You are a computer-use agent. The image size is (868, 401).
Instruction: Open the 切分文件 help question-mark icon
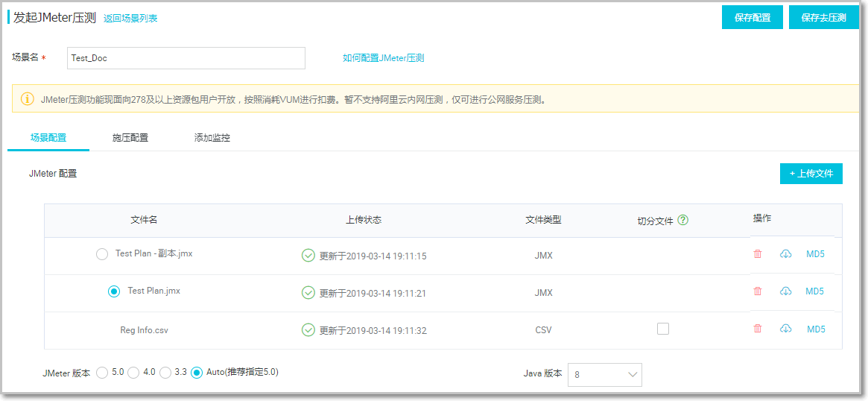[x=682, y=220]
